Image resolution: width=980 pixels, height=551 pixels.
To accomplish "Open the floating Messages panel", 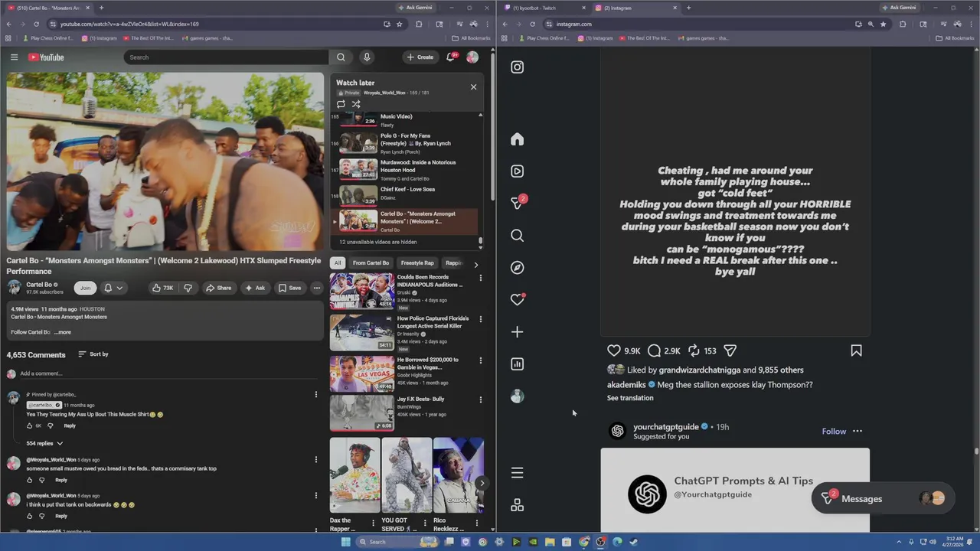I will 883,499.
